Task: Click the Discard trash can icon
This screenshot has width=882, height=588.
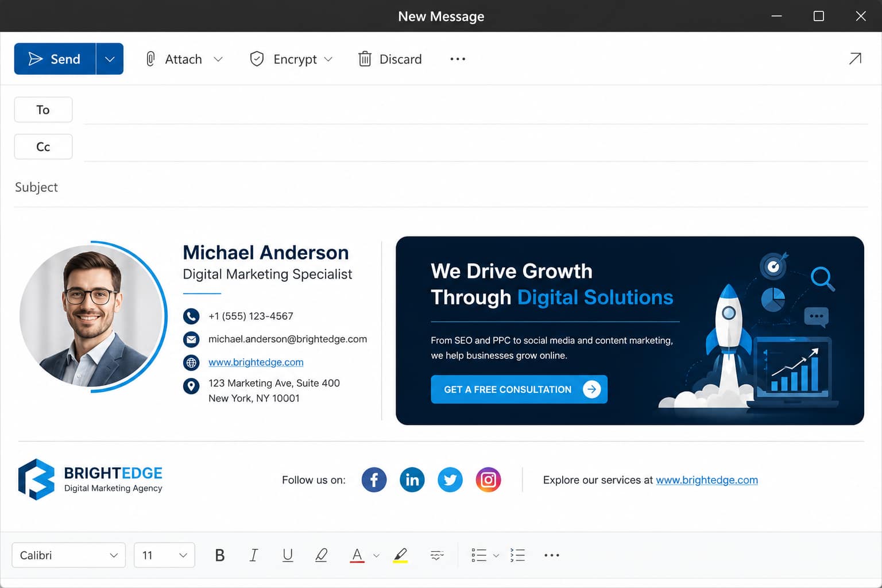Action: coord(365,59)
